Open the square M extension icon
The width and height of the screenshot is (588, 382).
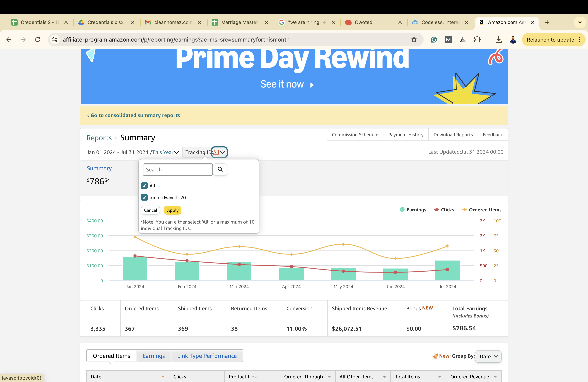[x=448, y=40]
